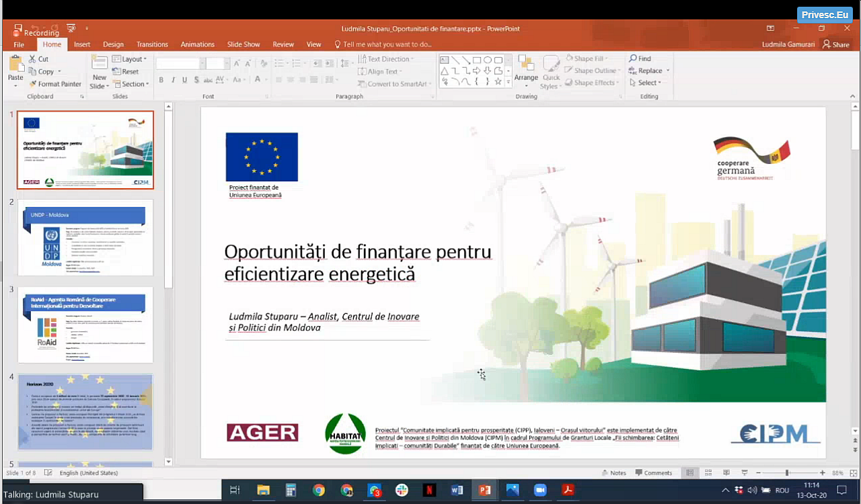The image size is (861, 504).
Task: Toggle the Notes pane
Action: tap(613, 473)
